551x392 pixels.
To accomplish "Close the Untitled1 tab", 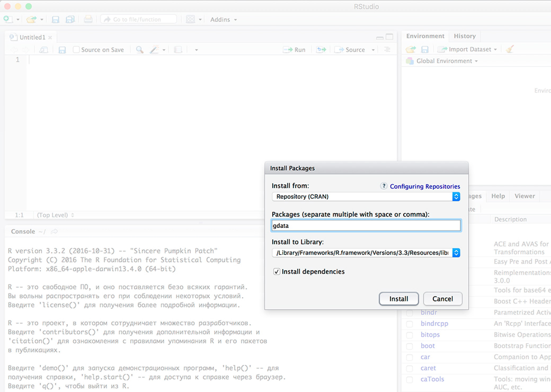I will pyautogui.click(x=50, y=37).
